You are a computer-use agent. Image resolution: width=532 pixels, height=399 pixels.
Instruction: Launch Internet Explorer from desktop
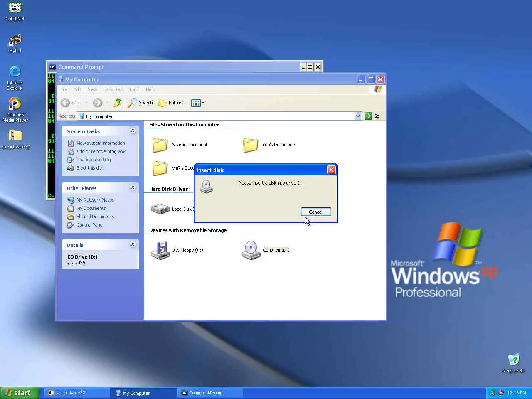(15, 78)
